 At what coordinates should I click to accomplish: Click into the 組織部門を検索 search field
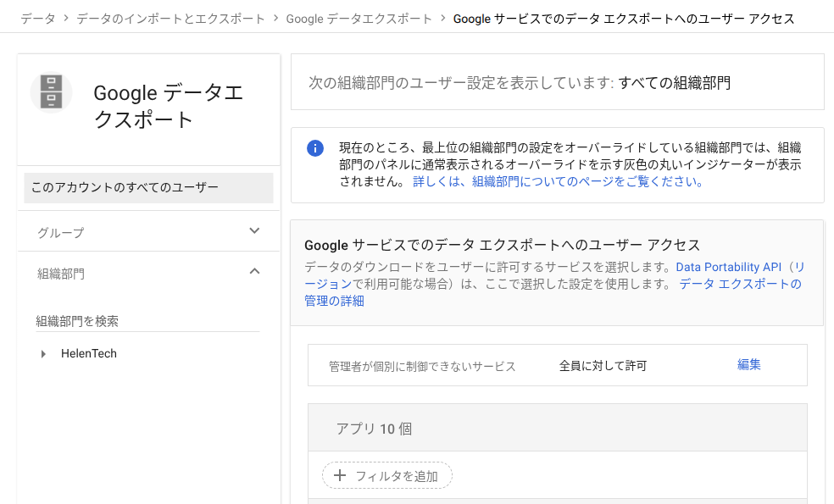tap(147, 321)
